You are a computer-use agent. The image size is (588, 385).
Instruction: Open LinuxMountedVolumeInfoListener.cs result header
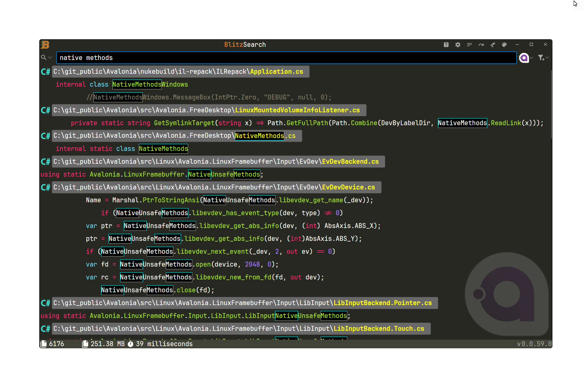209,110
